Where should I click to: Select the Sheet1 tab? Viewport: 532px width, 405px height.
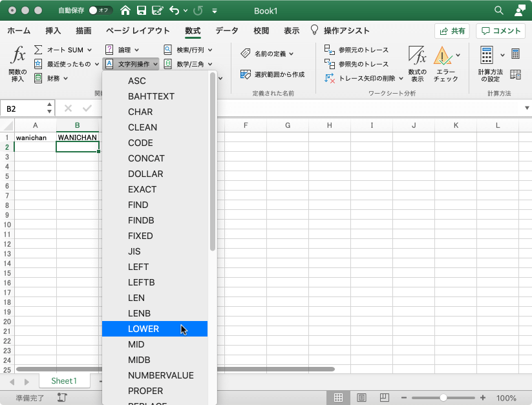click(x=64, y=381)
